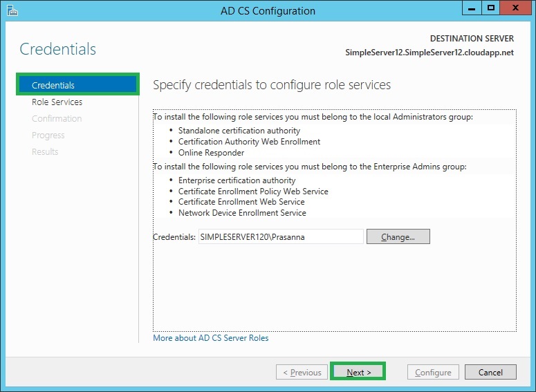Cancel the configuration wizard
Viewport: 536px width, 392px height.
pos(490,373)
